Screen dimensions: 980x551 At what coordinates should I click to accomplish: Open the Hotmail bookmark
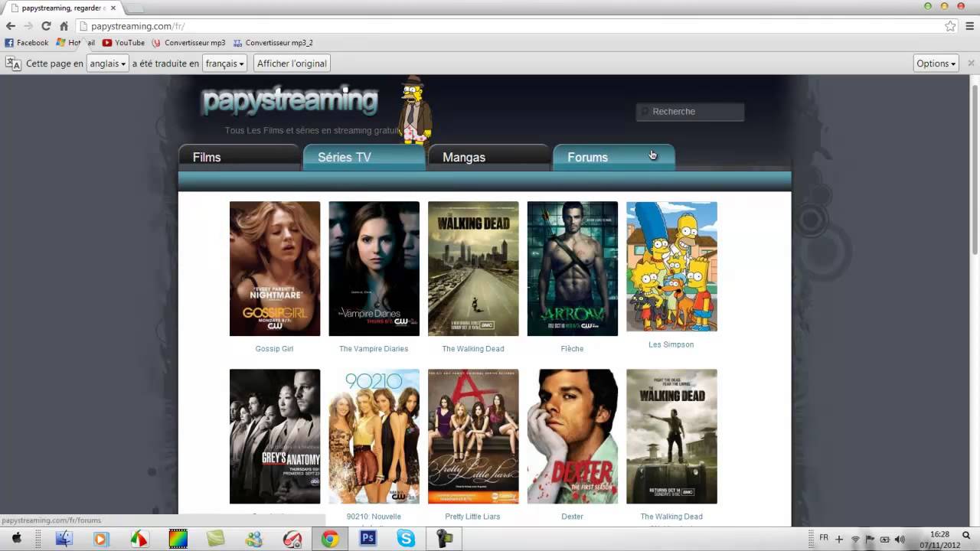(x=76, y=43)
